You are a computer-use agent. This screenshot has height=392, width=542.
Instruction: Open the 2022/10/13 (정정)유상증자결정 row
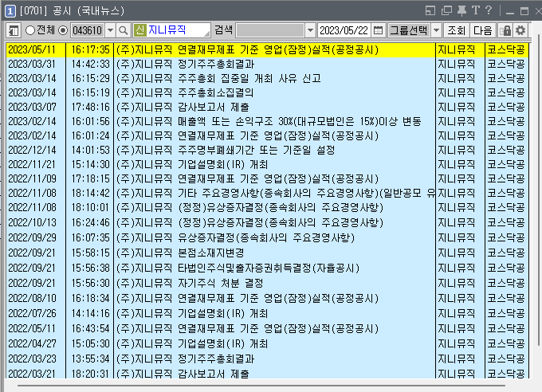[267, 222]
